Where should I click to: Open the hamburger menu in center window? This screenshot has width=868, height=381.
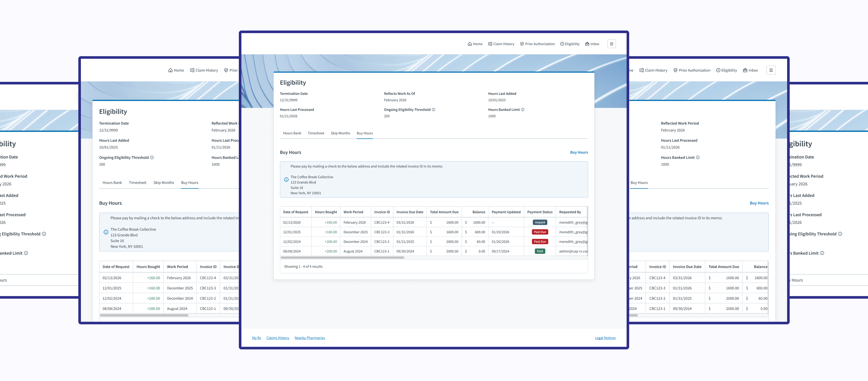611,44
